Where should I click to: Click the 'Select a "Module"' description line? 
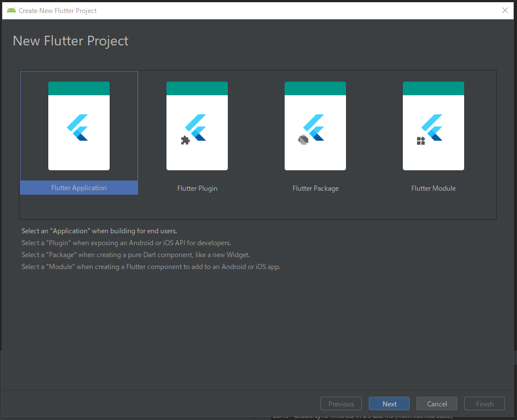[x=151, y=267]
